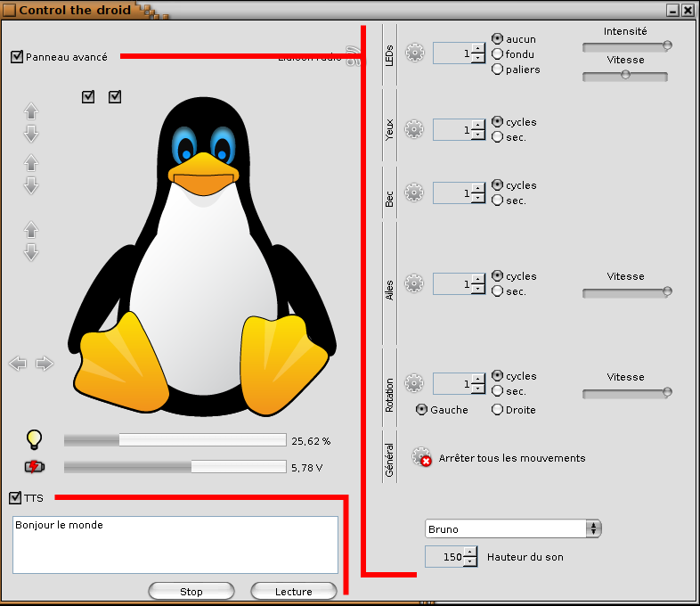This screenshot has height=606, width=700.
Task: Click the second down arrow beside penguin
Action: point(31,185)
